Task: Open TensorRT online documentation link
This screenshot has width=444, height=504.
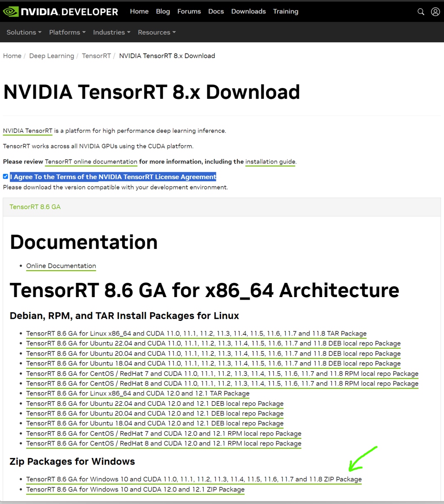Action: coord(91,162)
